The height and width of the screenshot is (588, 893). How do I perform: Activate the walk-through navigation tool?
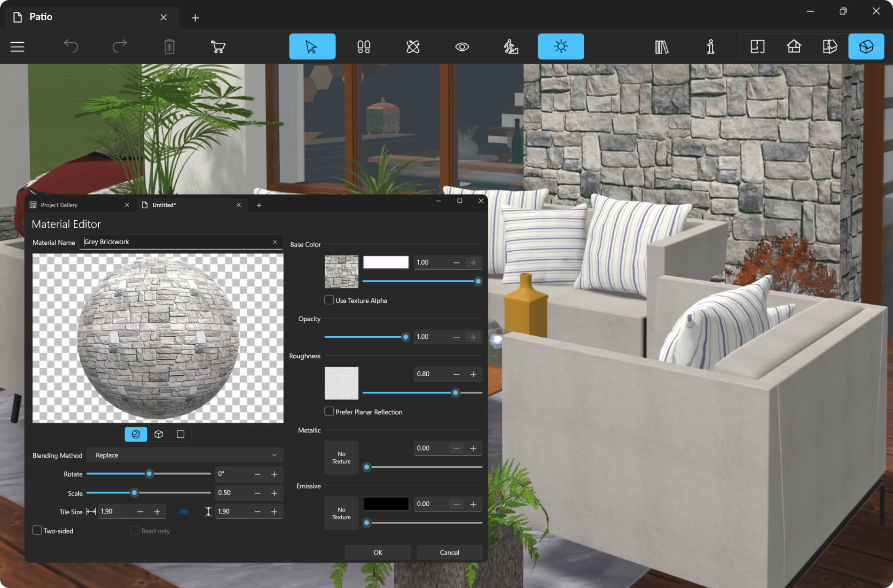(512, 46)
